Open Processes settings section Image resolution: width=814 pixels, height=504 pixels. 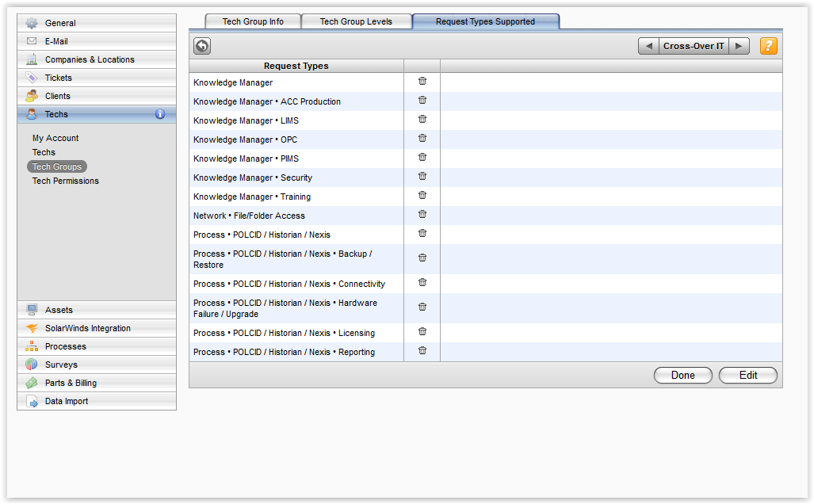[97, 346]
